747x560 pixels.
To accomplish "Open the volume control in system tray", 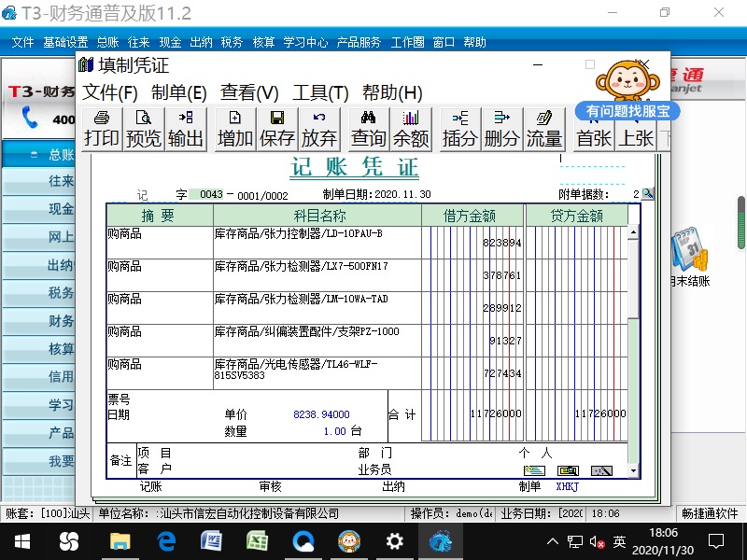I will pyautogui.click(x=597, y=542).
